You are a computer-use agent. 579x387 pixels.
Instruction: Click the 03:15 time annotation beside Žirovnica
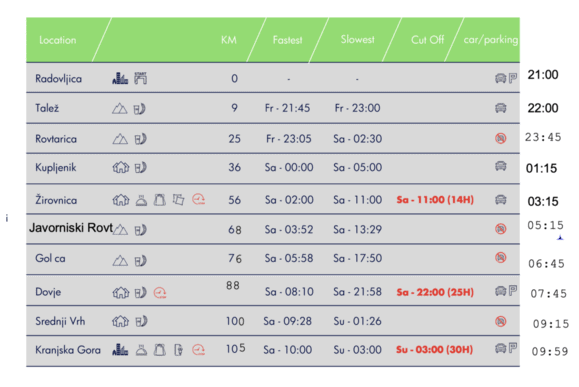tap(543, 202)
